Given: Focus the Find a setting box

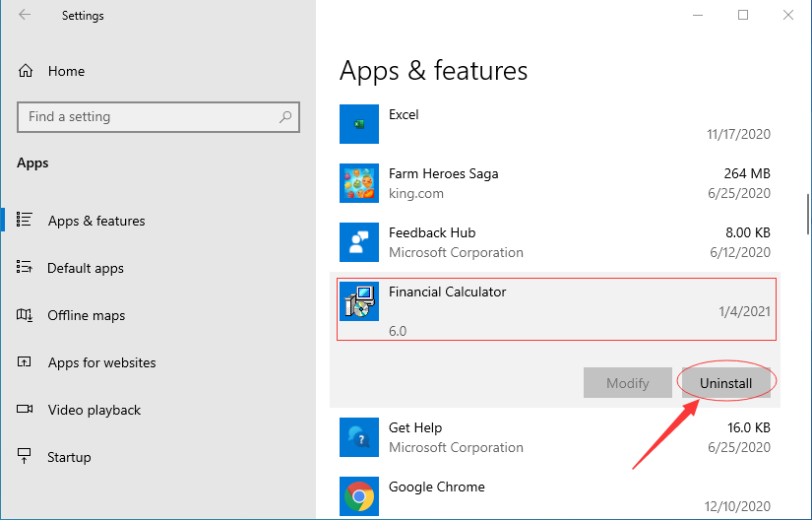Looking at the screenshot, I should pos(158,116).
